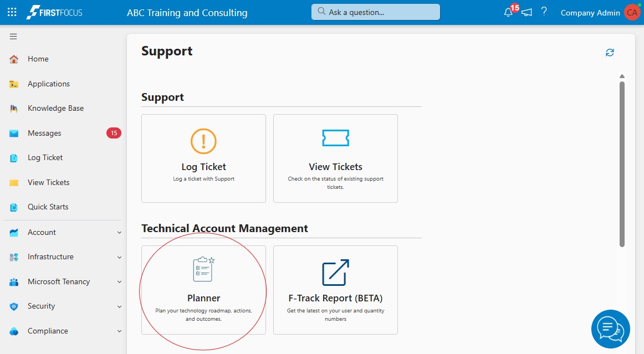Open the Planner clipboard icon

click(x=203, y=269)
